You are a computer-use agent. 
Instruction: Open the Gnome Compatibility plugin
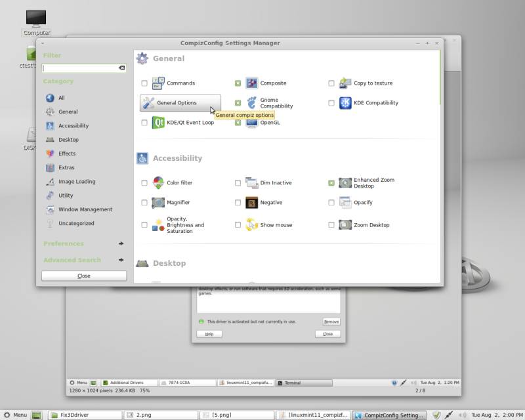tap(270, 103)
